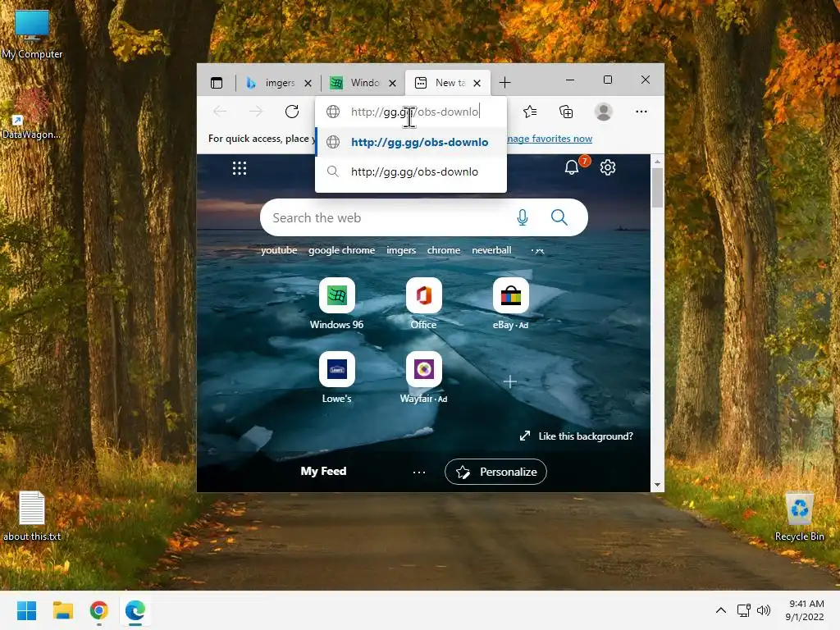The image size is (840, 630).
Task: Add a new quick link tile
Action: 510,381
